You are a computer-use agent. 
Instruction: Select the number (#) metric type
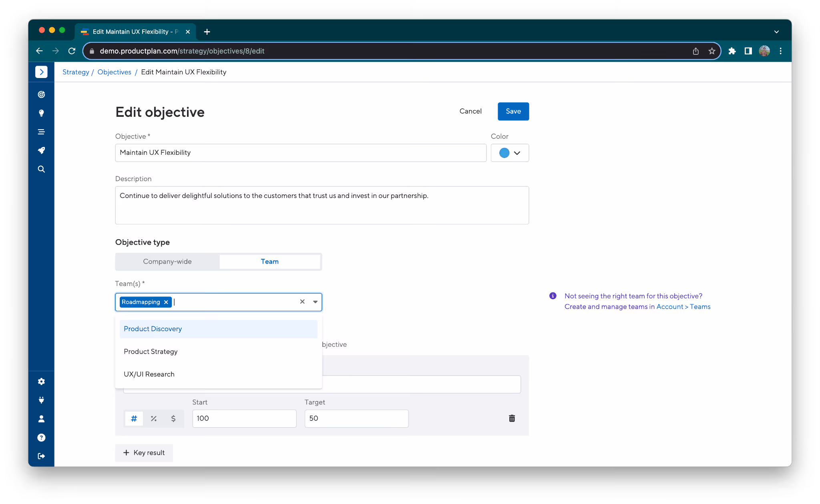(134, 418)
